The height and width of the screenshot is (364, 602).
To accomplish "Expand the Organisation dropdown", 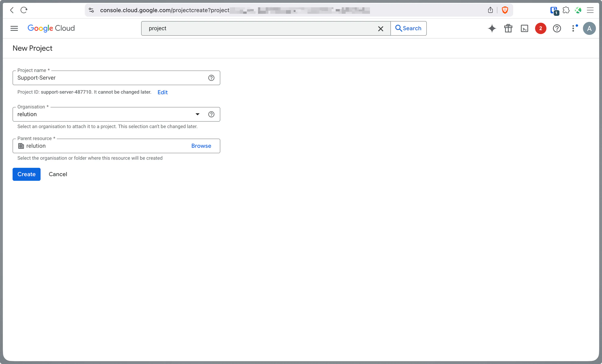I will pyautogui.click(x=197, y=114).
